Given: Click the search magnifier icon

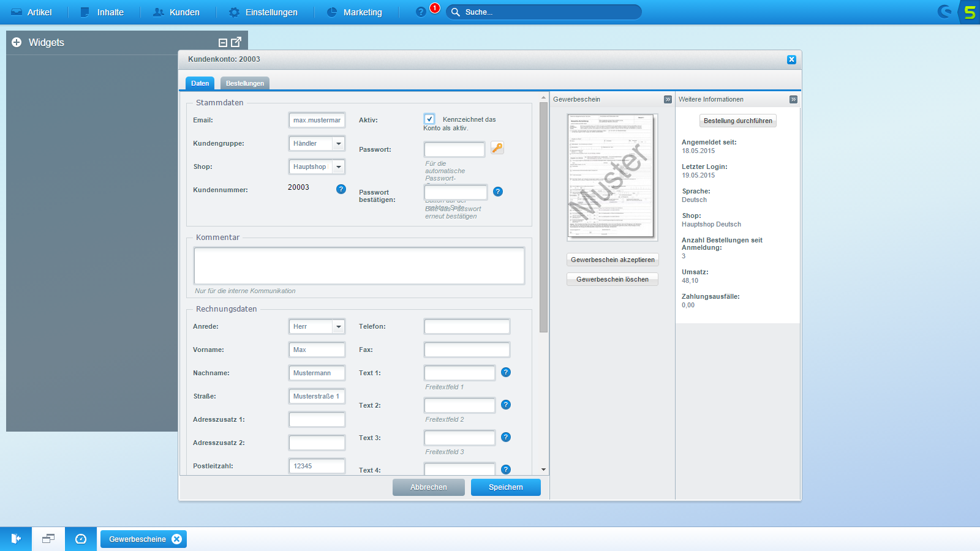Looking at the screenshot, I should (x=456, y=12).
